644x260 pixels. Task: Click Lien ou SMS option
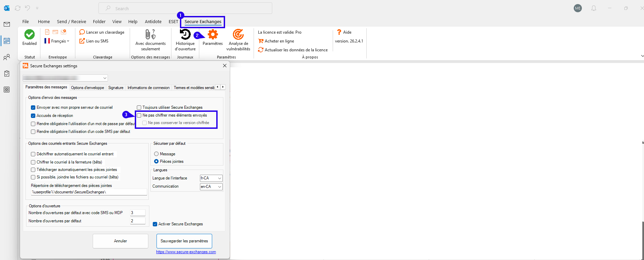click(x=94, y=41)
